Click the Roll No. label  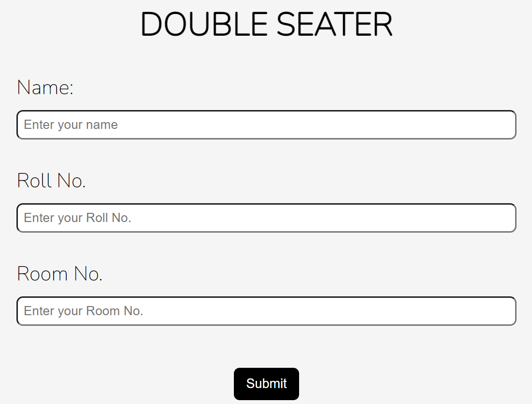(x=51, y=181)
